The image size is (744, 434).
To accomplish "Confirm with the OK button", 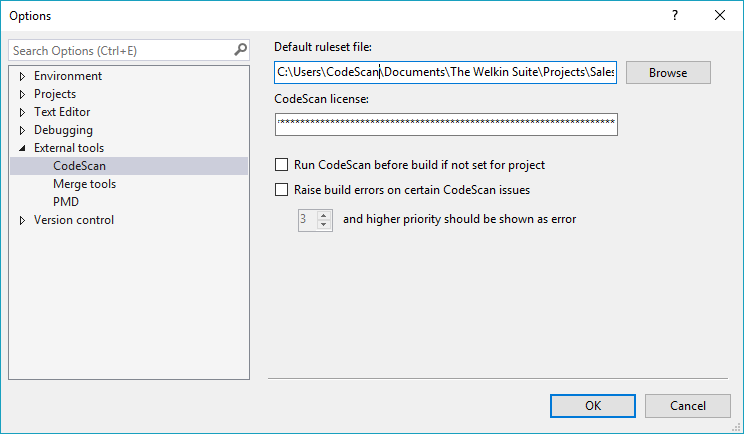I will 593,405.
